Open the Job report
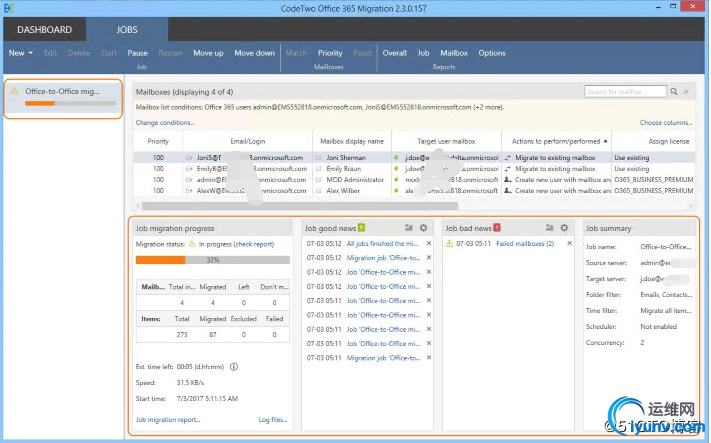Image resolution: width=711 pixels, height=443 pixels. [423, 53]
